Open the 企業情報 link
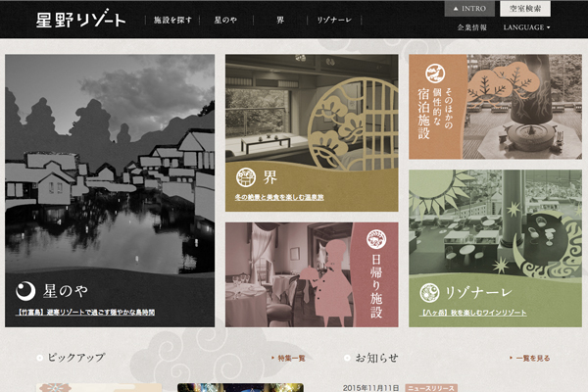Screen dimensions: 588x392 pyautogui.click(x=471, y=27)
